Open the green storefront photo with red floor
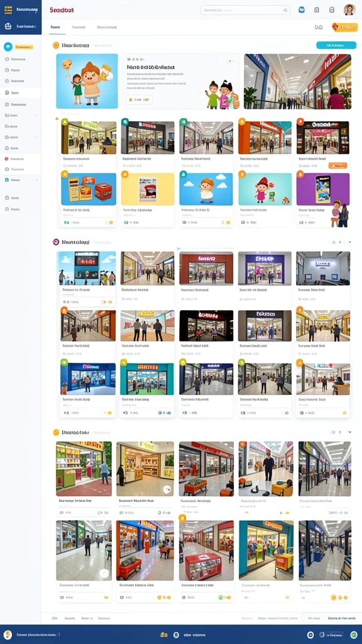Image resolution: width=362 pixels, height=644 pixels. (x=84, y=469)
